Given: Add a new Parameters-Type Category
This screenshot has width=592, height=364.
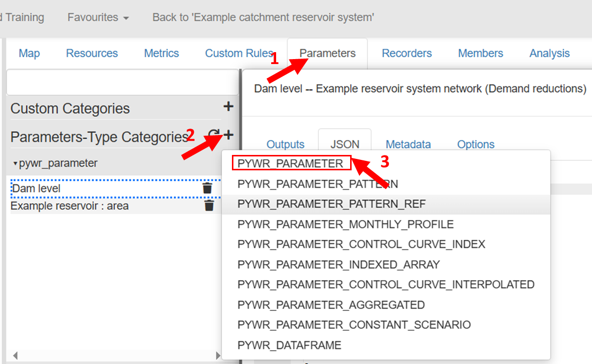Looking at the screenshot, I should coord(229,135).
